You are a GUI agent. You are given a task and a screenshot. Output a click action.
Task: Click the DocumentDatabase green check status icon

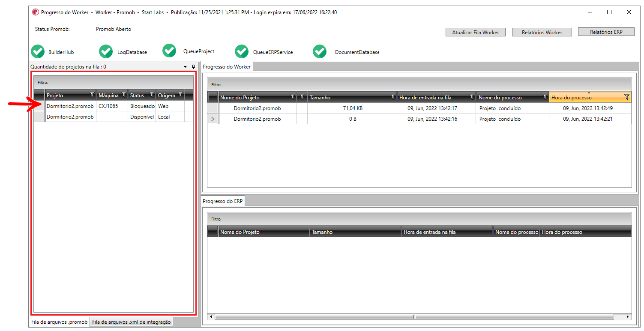(320, 51)
